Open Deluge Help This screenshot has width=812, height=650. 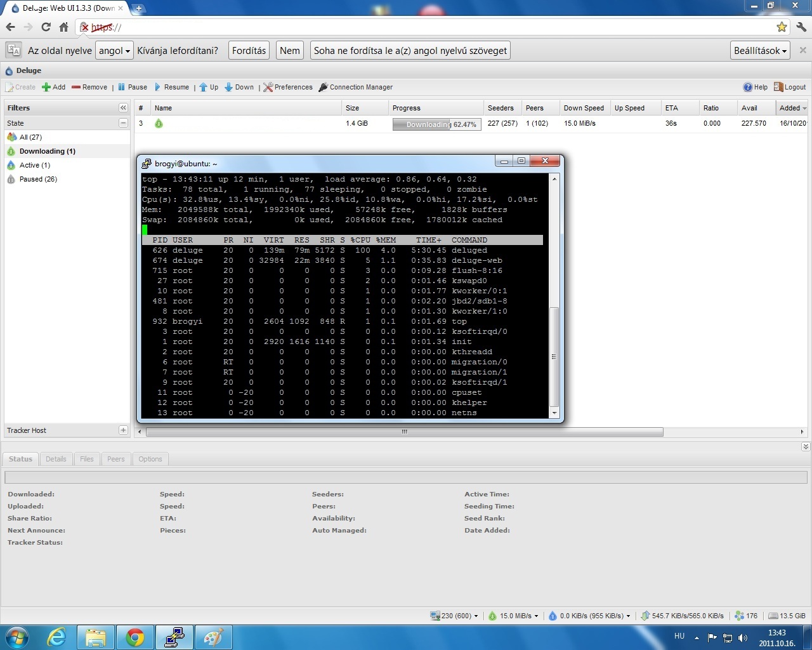[x=756, y=87]
